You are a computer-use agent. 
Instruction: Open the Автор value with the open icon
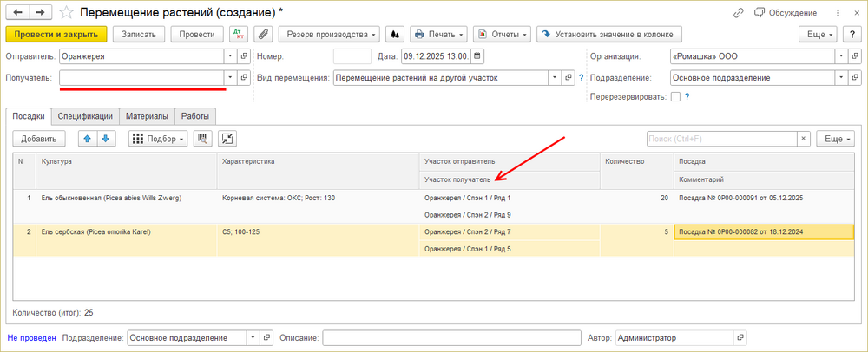pos(740,337)
